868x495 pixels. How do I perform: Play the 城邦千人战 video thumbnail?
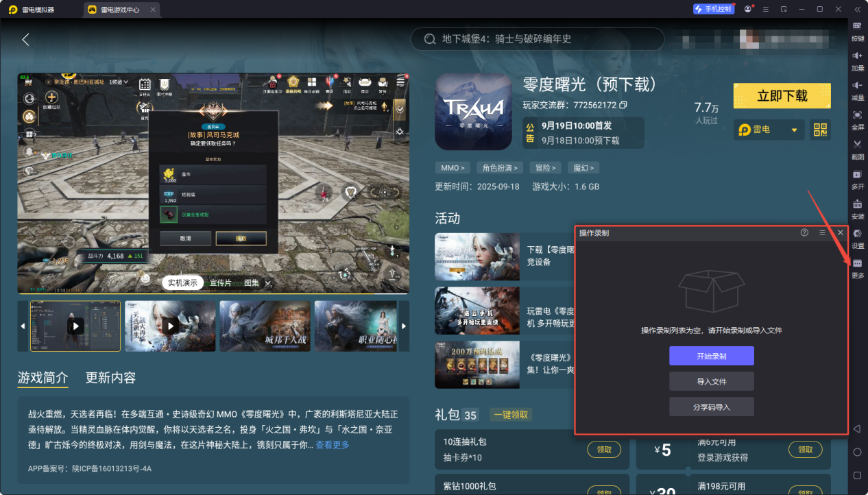[x=265, y=326]
